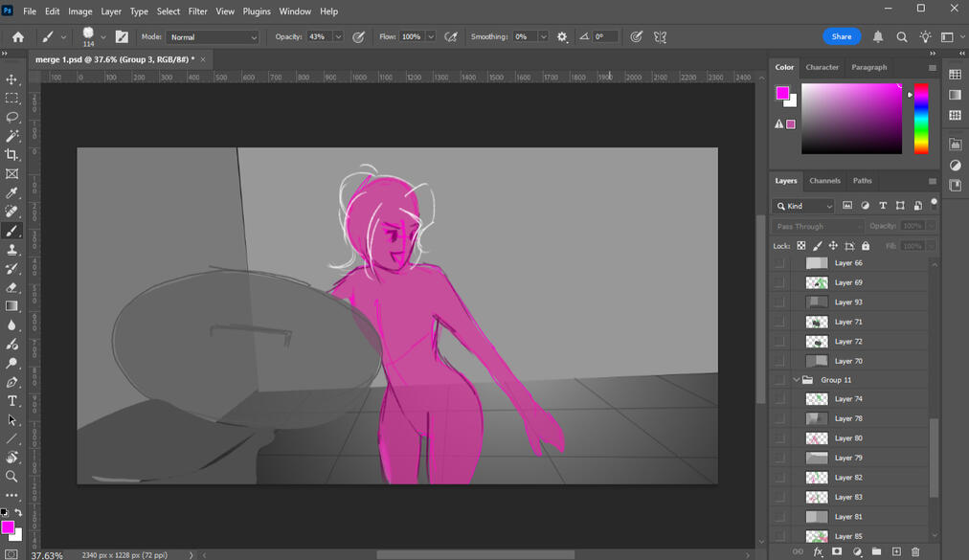Click the Share button
This screenshot has width=969, height=560.
click(x=841, y=36)
